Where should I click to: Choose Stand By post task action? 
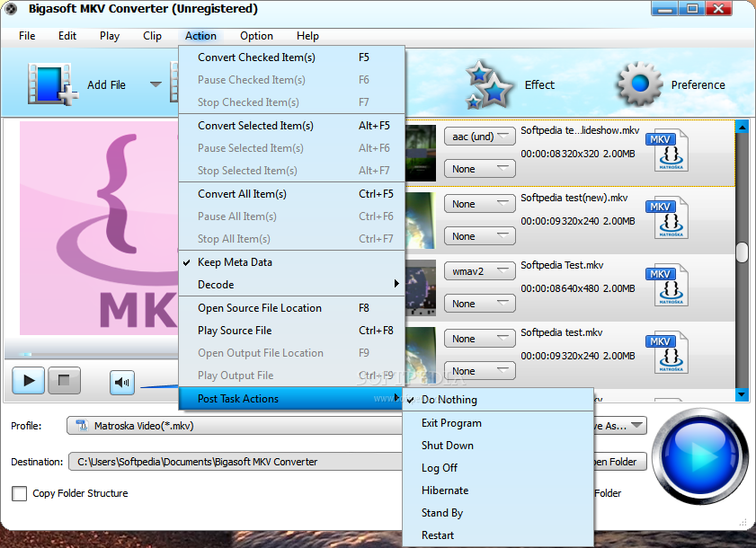(498, 513)
